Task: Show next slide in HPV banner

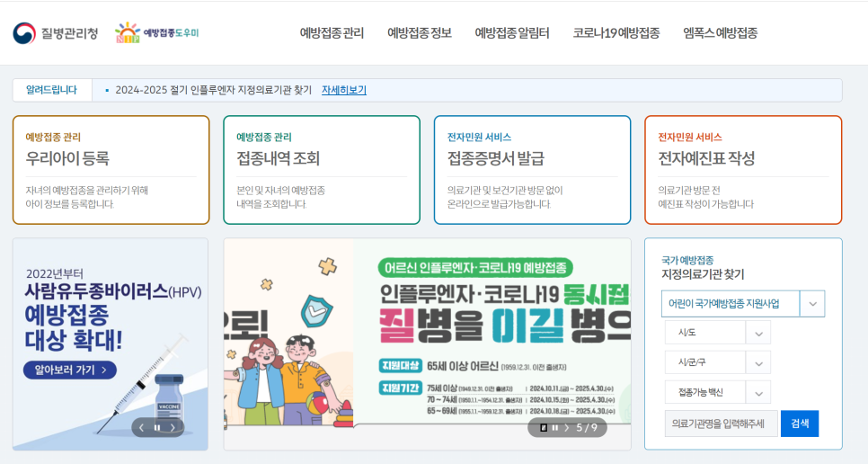Action: (x=173, y=427)
